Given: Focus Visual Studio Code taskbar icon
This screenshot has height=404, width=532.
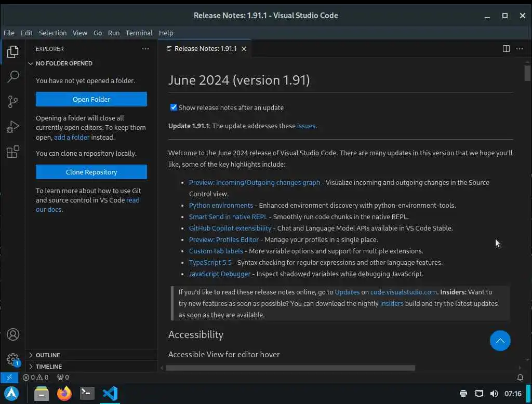Looking at the screenshot, I should pyautogui.click(x=110, y=394).
